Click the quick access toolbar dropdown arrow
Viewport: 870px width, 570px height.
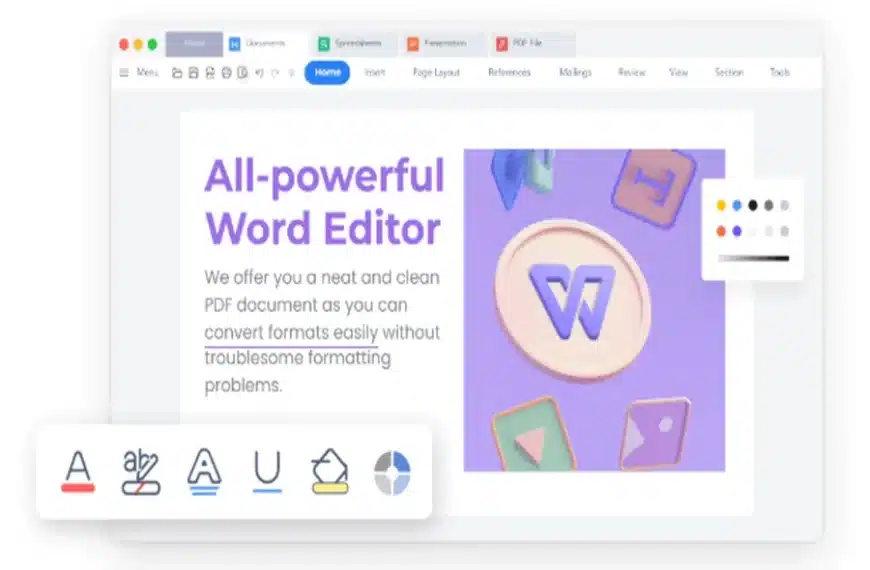tap(291, 73)
